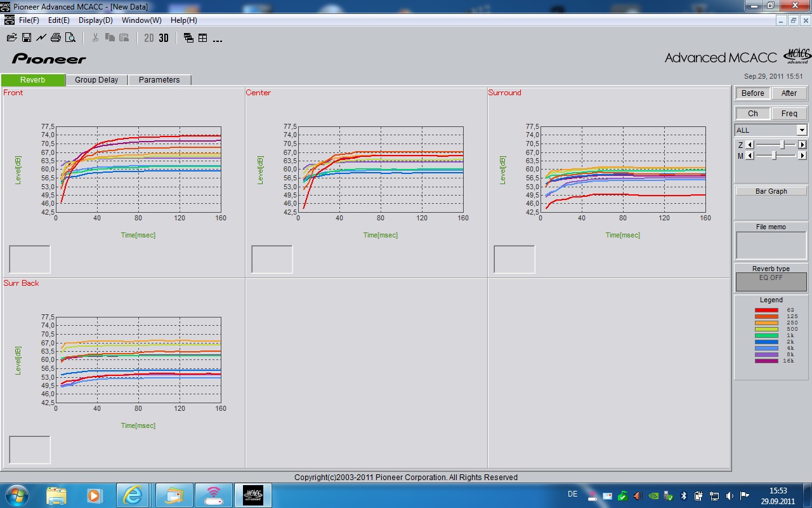
Task: Click the Bar Graph button
Action: 771,191
